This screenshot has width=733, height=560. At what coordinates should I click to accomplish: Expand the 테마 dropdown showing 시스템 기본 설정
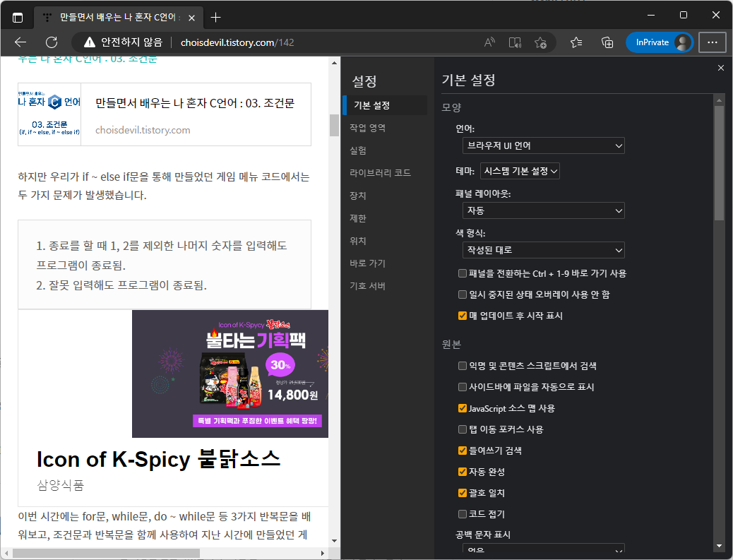point(520,171)
